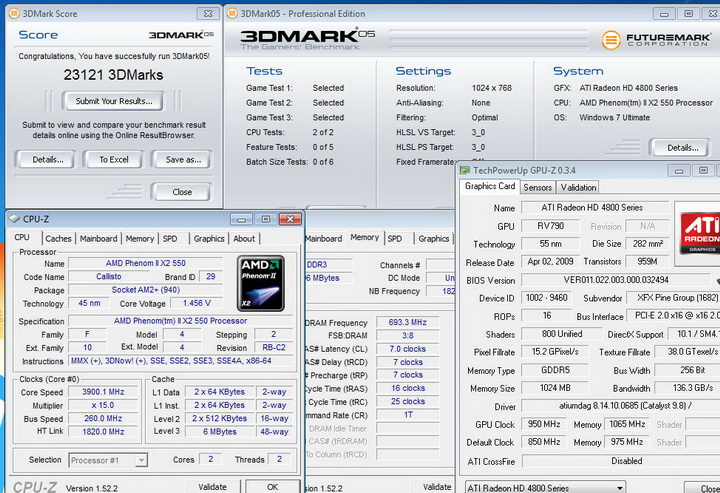Open Details in the 3DMark Score window

click(48, 160)
